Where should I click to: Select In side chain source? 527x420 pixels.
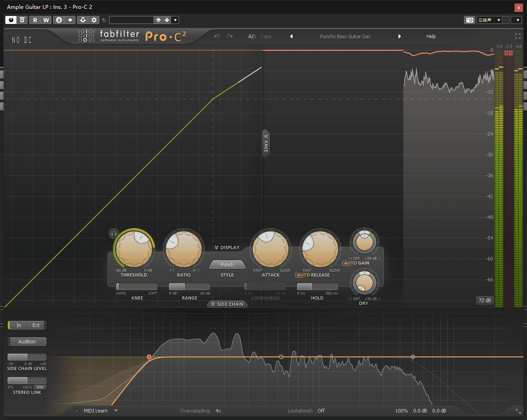19,325
